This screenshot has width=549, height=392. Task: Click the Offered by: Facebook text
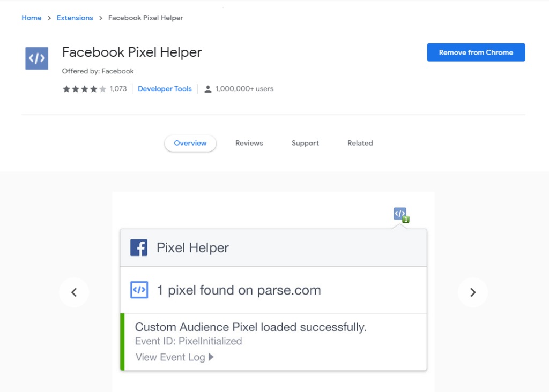pos(98,71)
